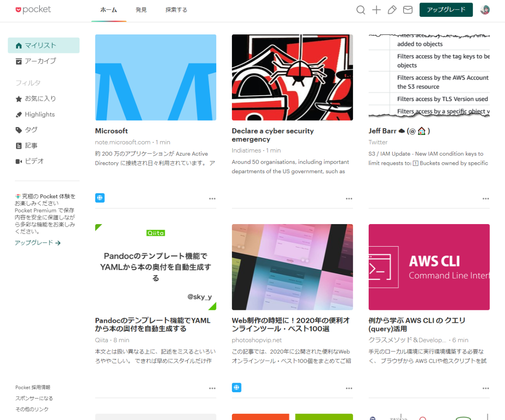Open the envelope inbox icon

(x=408, y=10)
